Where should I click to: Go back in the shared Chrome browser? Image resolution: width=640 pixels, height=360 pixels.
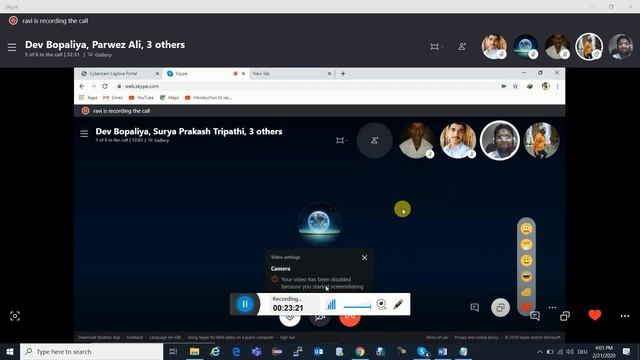pyautogui.click(x=82, y=86)
